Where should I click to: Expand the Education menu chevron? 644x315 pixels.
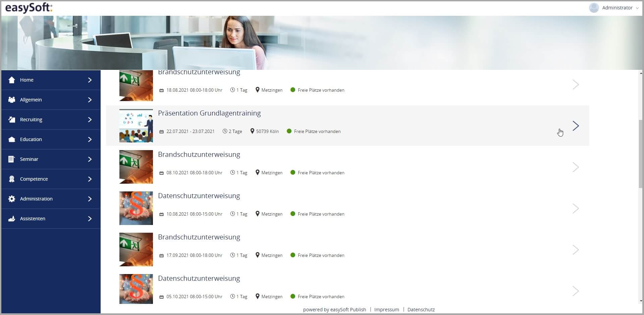point(90,139)
